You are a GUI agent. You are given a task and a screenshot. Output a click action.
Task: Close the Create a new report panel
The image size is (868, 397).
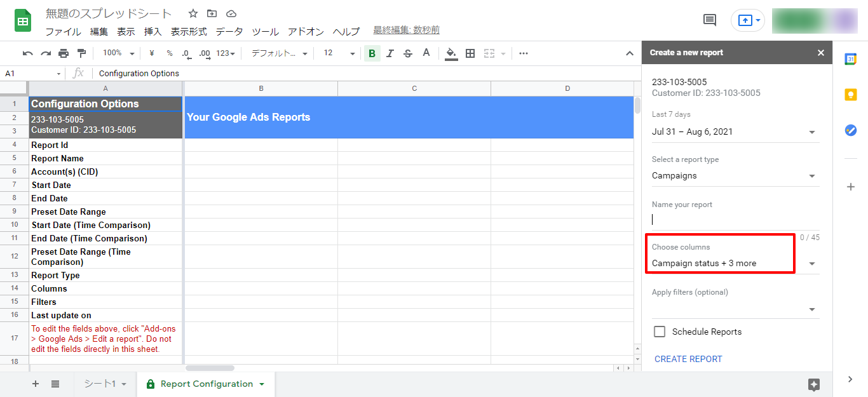tap(821, 53)
